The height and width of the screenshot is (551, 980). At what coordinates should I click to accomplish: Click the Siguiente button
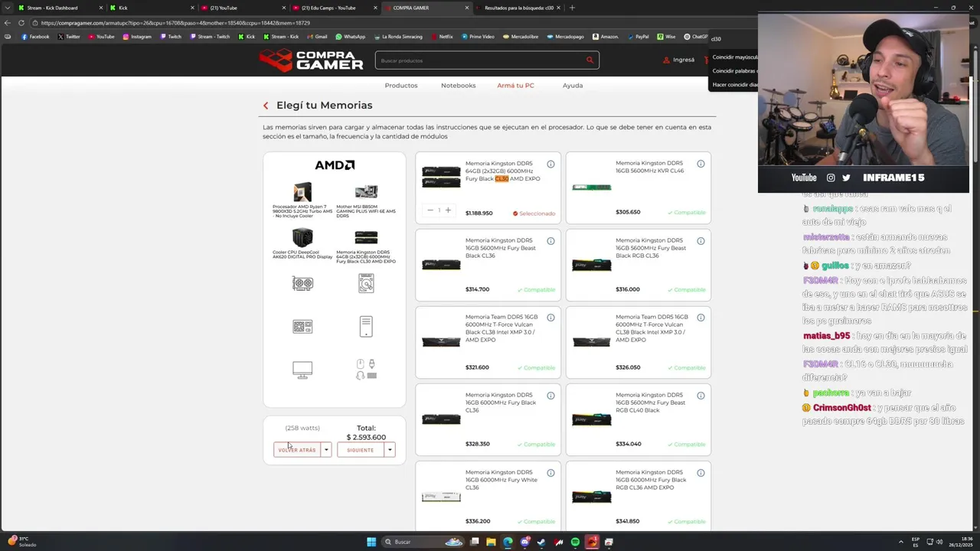click(x=361, y=450)
